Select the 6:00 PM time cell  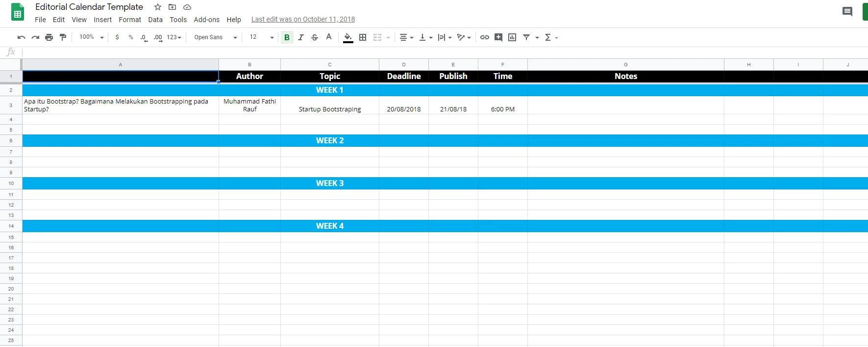coord(503,105)
